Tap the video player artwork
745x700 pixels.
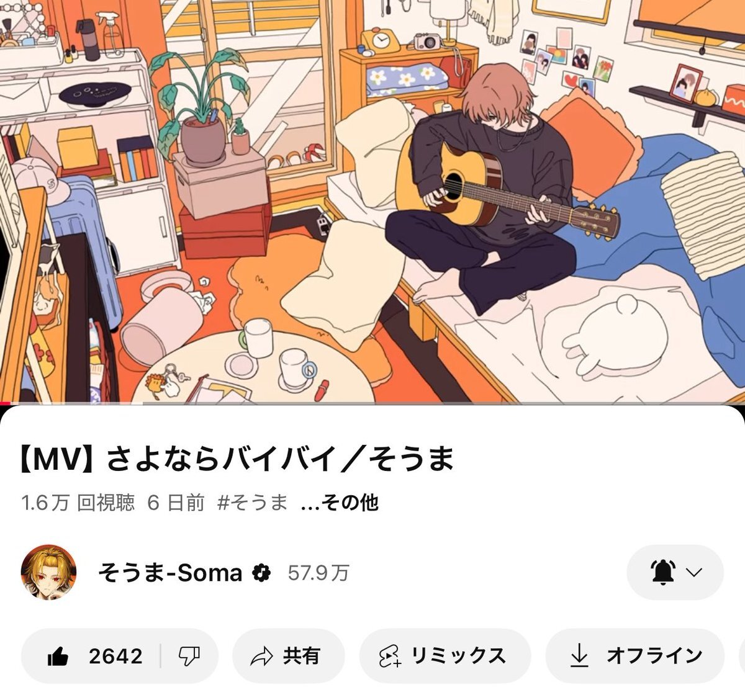tap(372, 201)
